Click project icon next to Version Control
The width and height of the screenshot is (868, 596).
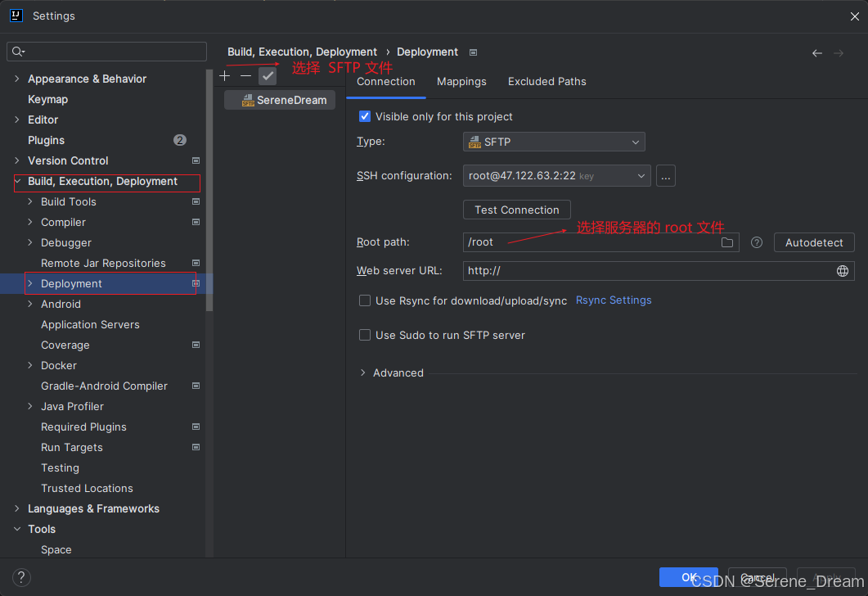(x=196, y=160)
